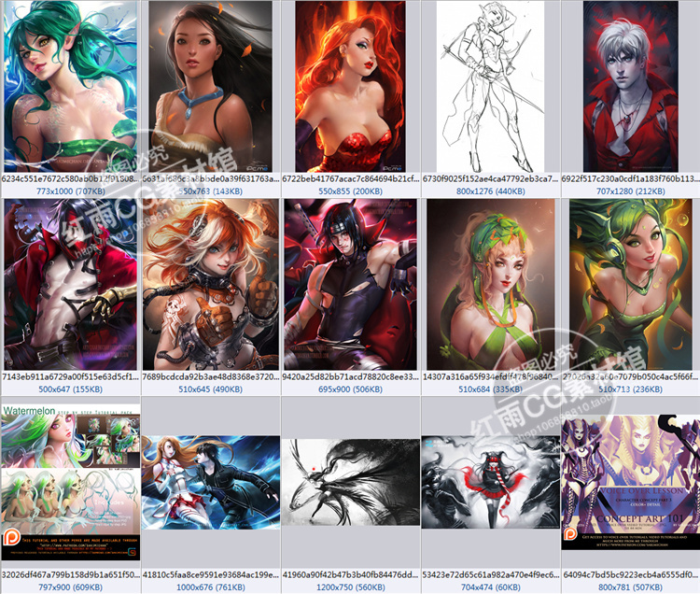The image size is (700, 594).
Task: Click file name 64094c7bd5bc9223ecb4a6555df0...
Action: (x=630, y=574)
